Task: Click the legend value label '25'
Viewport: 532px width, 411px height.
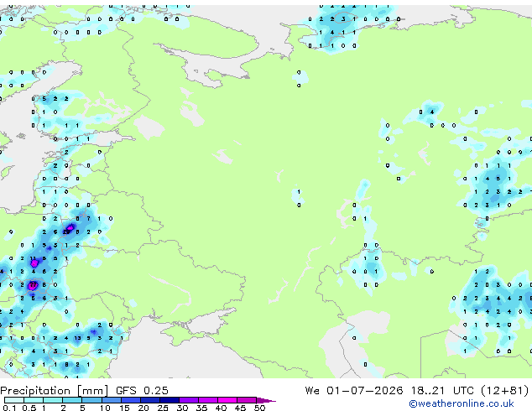Action: (163, 408)
